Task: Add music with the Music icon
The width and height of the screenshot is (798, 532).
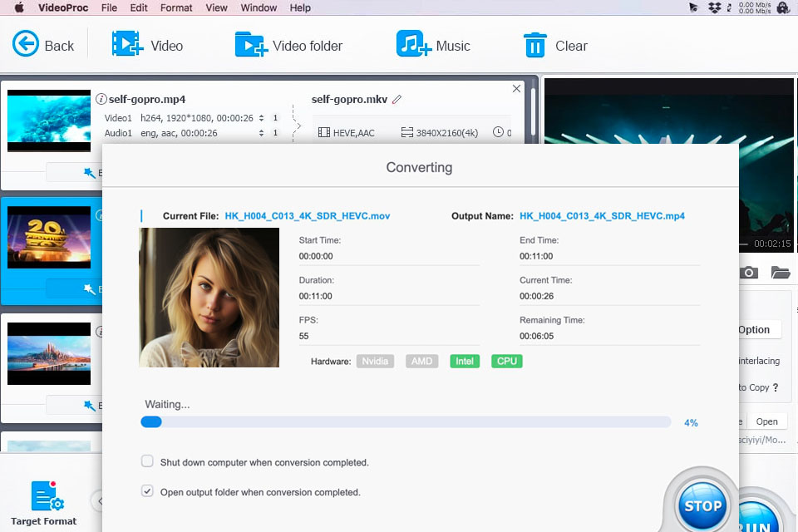Action: pyautogui.click(x=414, y=44)
